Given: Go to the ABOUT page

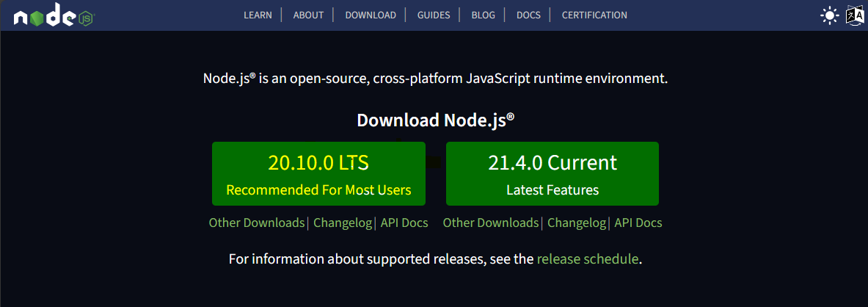Looking at the screenshot, I should pyautogui.click(x=308, y=15).
